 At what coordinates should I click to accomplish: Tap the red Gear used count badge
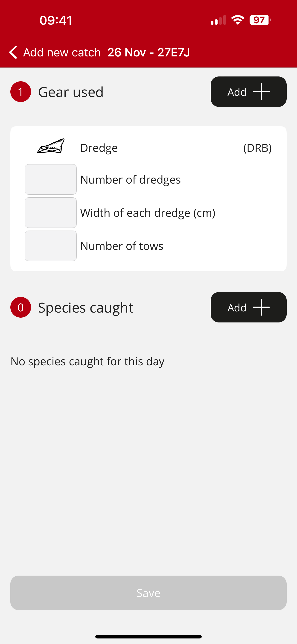click(x=21, y=92)
